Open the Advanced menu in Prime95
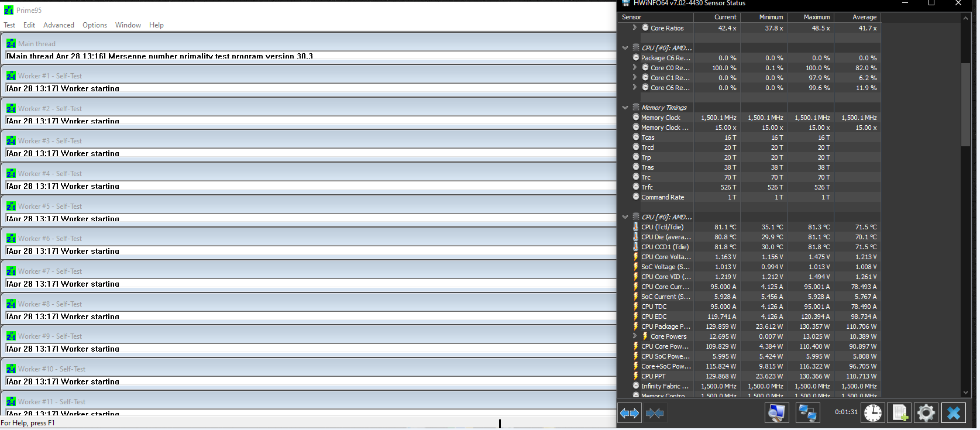Image resolution: width=980 pixels, height=430 pixels. click(x=59, y=25)
